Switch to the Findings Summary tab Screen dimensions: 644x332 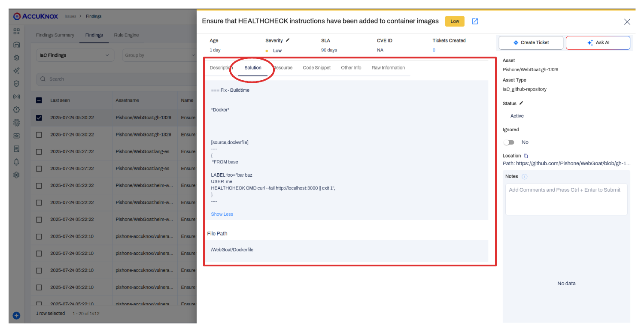click(55, 35)
